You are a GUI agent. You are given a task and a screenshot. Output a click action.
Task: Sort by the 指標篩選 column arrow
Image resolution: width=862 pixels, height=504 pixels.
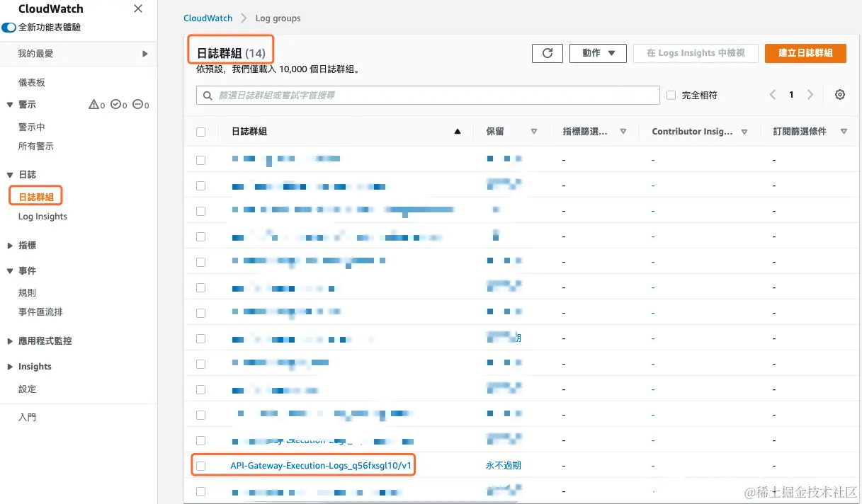(x=623, y=132)
